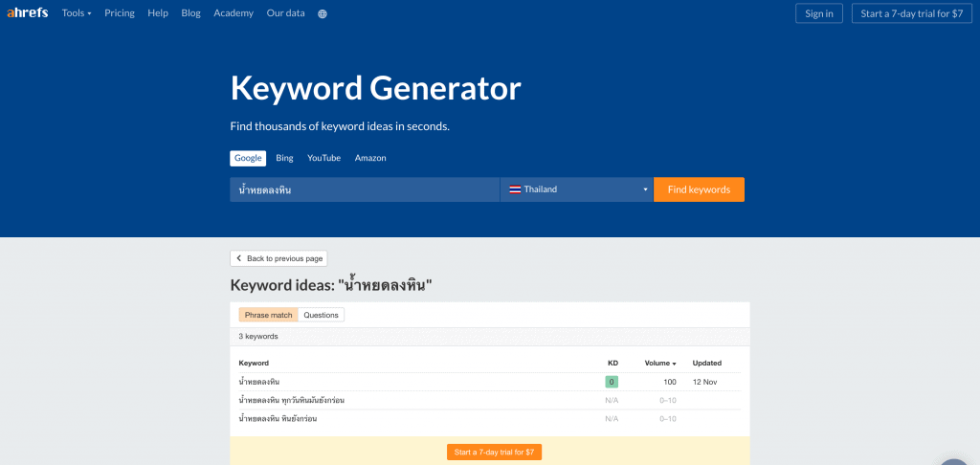Switch to the Amazon tab
Screen dimensions: 980x465
[x=370, y=158]
